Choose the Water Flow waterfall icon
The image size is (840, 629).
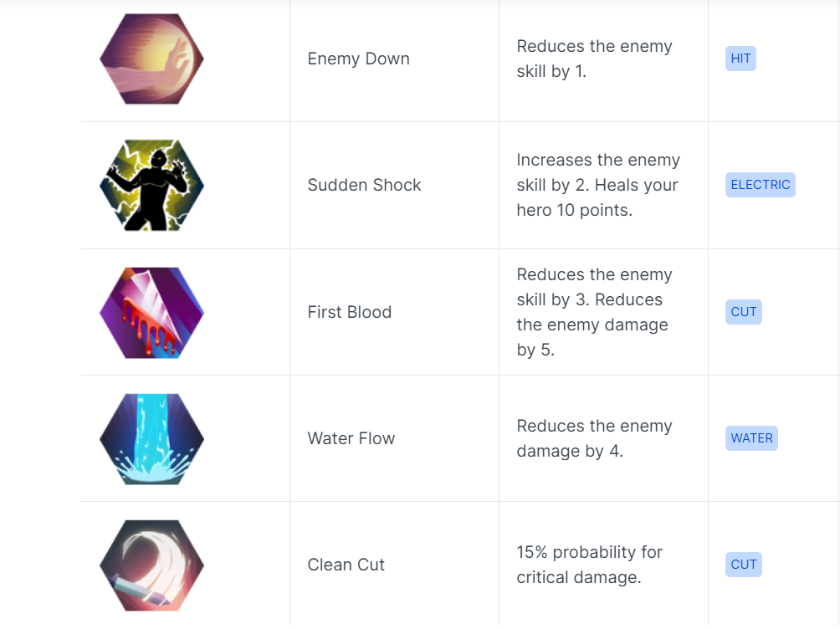click(151, 439)
